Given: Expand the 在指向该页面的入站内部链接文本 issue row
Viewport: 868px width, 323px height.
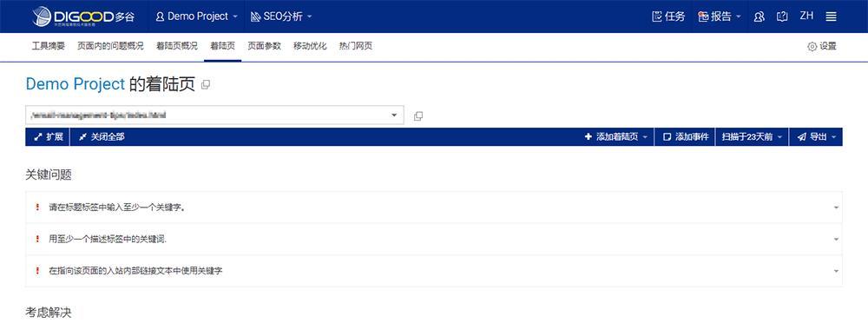Looking at the screenshot, I should pyautogui.click(x=434, y=271).
